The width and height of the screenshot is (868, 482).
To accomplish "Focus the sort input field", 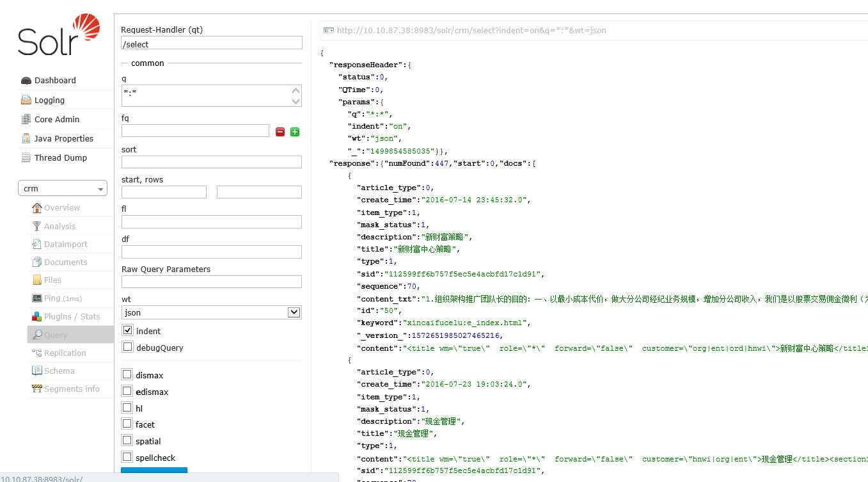I will click(212, 162).
